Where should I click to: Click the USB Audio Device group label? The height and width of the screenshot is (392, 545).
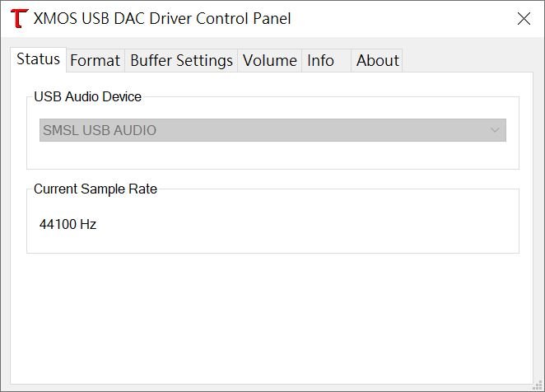point(87,97)
